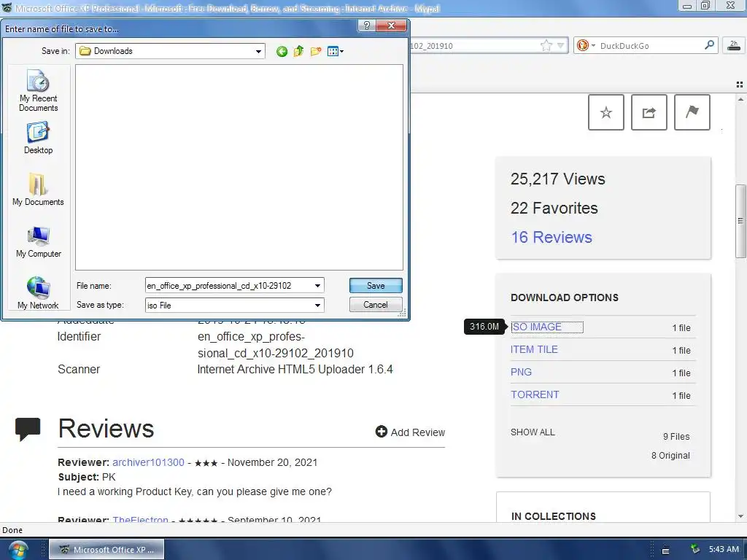Click the scrollbar up arrow
747x560 pixels.
pyautogui.click(x=740, y=99)
